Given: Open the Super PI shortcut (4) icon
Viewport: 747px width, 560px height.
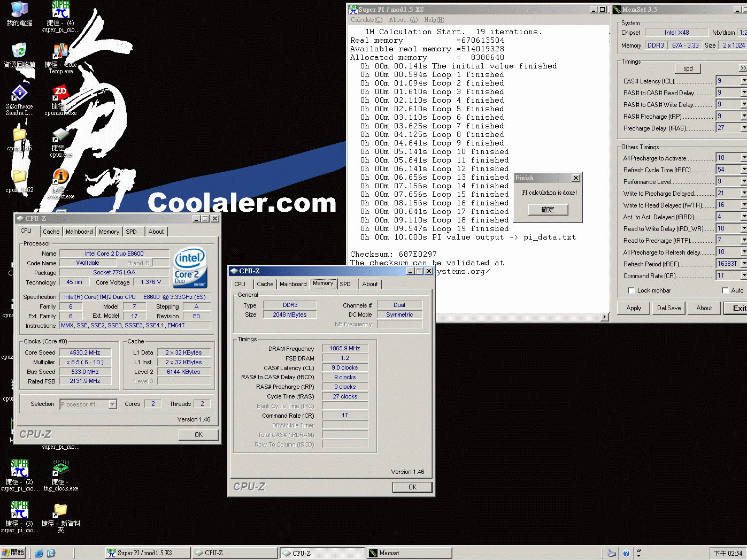Looking at the screenshot, I should (x=60, y=16).
